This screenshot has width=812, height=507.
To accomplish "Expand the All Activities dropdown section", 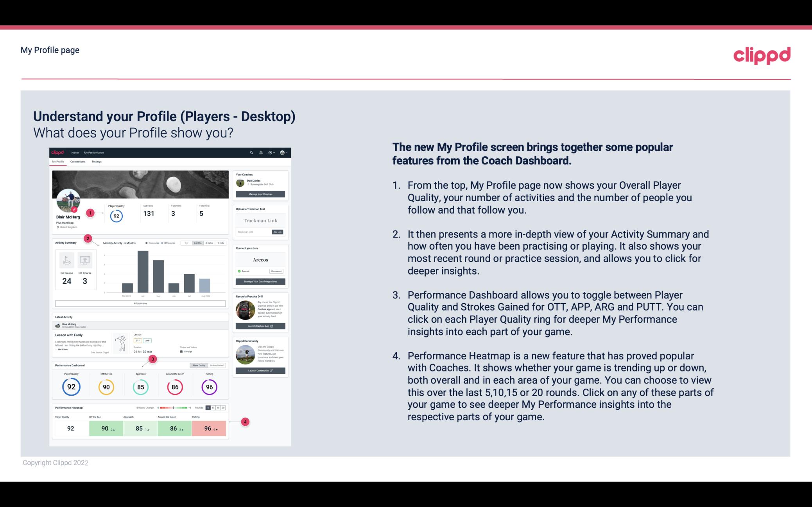I will point(140,304).
